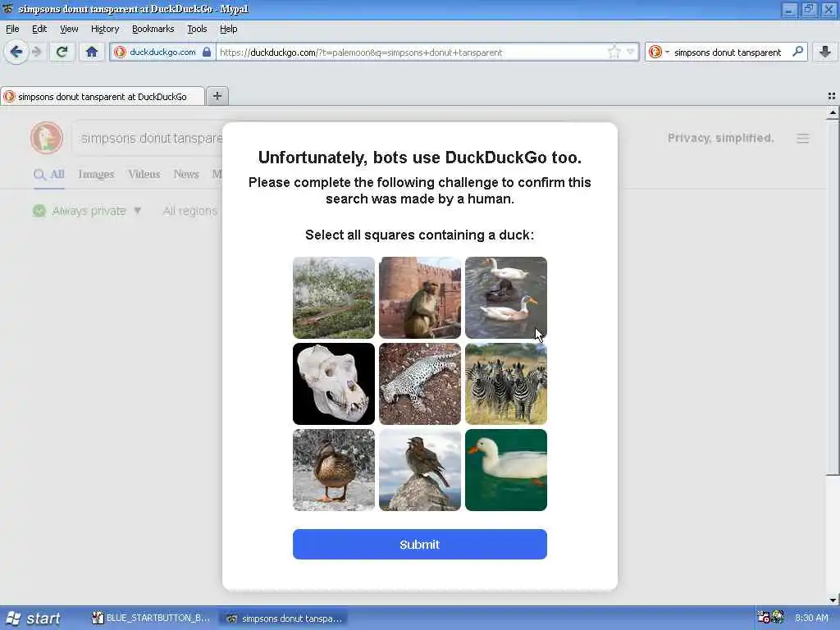Viewport: 840px width, 630px height.
Task: Select the swimming ducks image square
Action: point(505,297)
